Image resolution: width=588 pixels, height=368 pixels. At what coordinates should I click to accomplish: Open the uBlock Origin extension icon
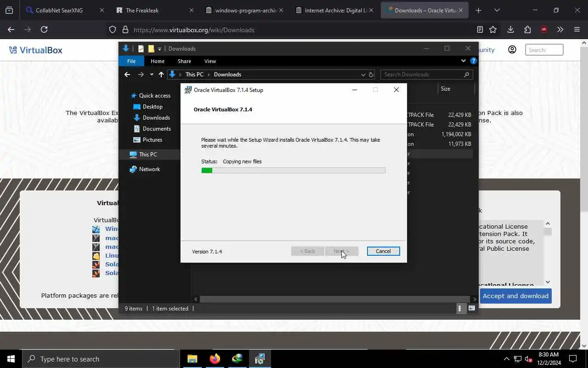544,29
